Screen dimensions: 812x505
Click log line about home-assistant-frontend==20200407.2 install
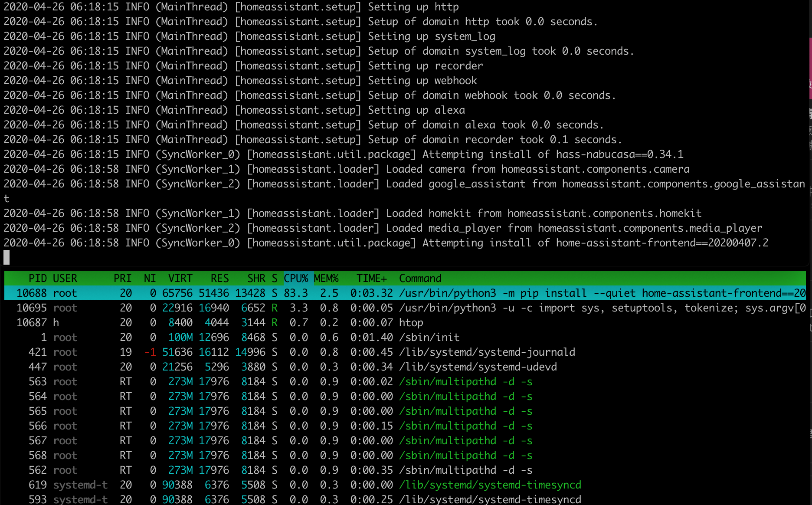coord(386,243)
